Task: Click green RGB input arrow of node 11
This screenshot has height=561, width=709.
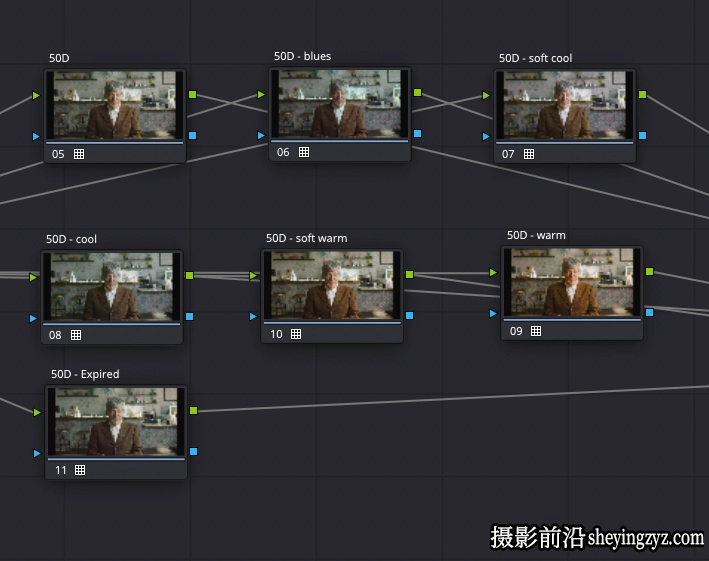Action: [x=37, y=412]
